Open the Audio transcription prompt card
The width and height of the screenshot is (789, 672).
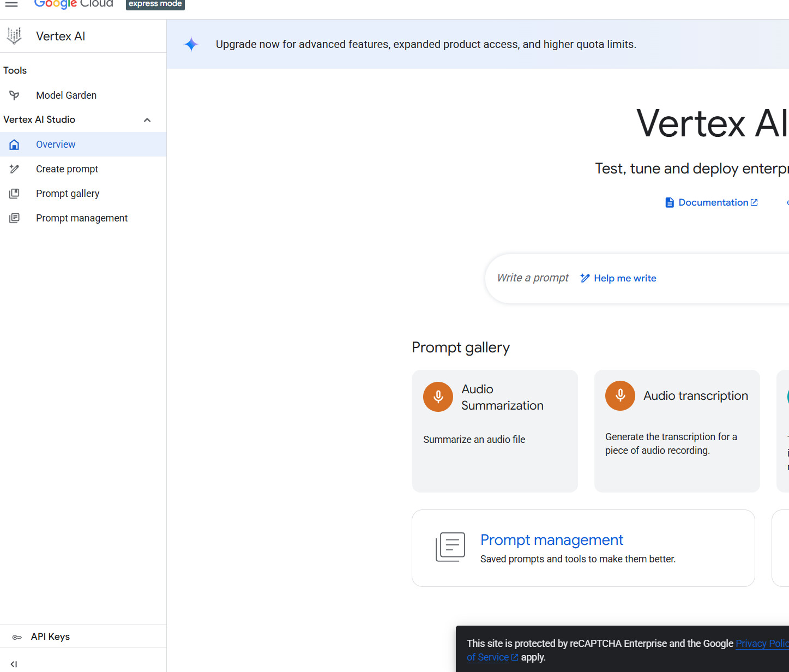[677, 431]
